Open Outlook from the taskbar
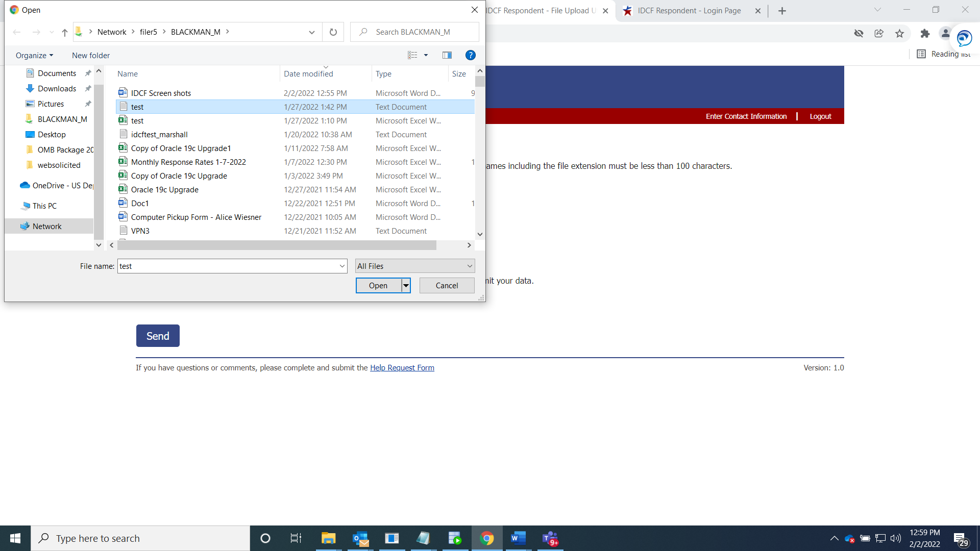The height and width of the screenshot is (551, 980). click(361, 538)
